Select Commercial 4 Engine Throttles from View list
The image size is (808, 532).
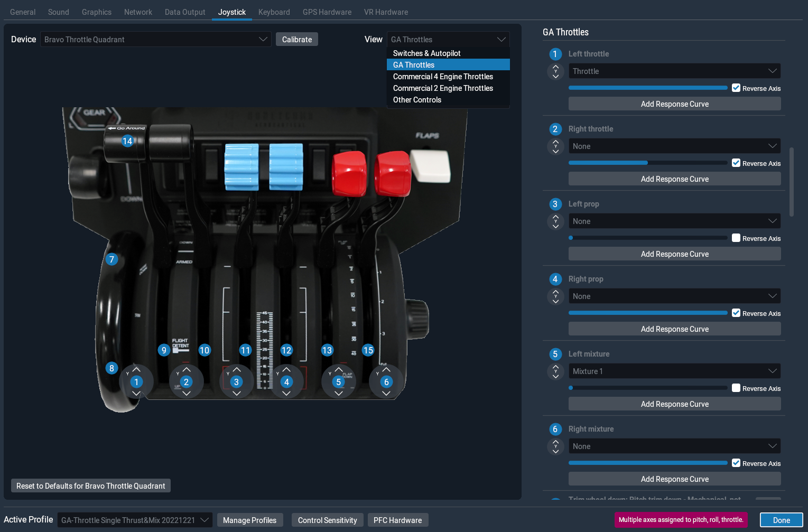(443, 76)
